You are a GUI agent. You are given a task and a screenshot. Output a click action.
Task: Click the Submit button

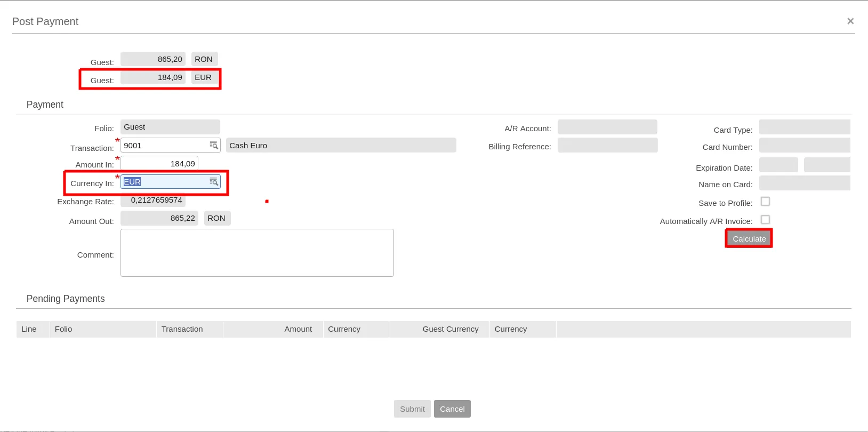point(412,409)
